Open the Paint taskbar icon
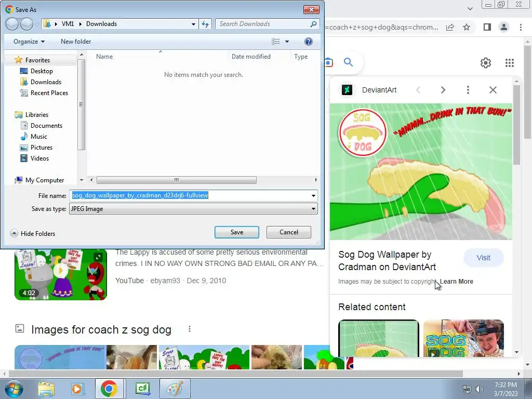 [175, 389]
